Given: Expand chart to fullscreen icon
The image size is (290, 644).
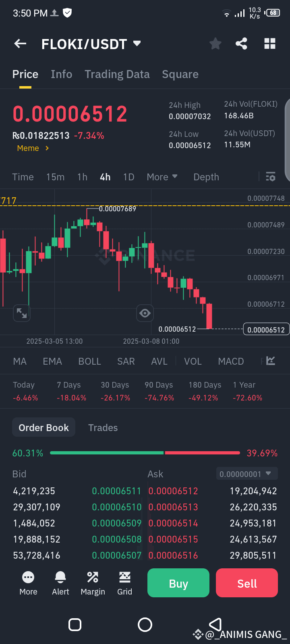Looking at the screenshot, I should point(22,313).
